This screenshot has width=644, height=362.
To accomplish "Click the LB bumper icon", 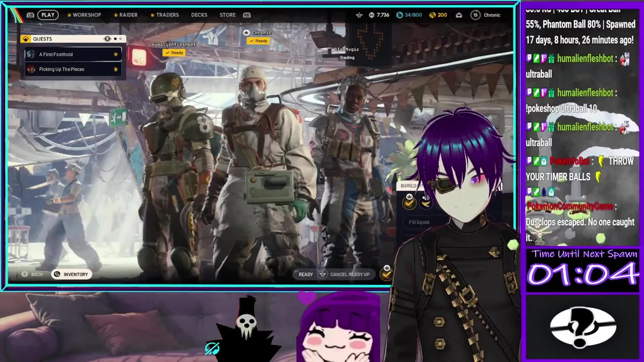I will [30, 15].
